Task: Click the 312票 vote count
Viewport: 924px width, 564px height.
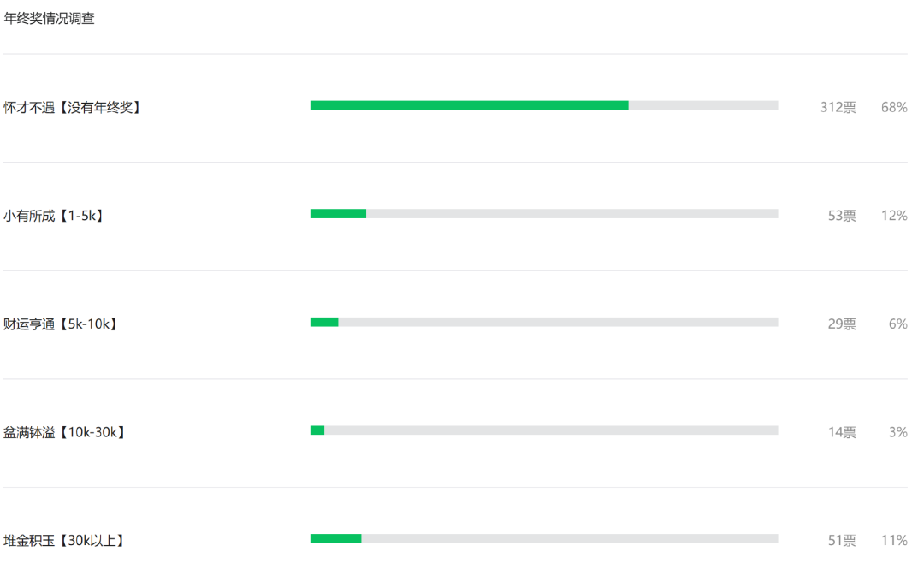Action: point(838,107)
